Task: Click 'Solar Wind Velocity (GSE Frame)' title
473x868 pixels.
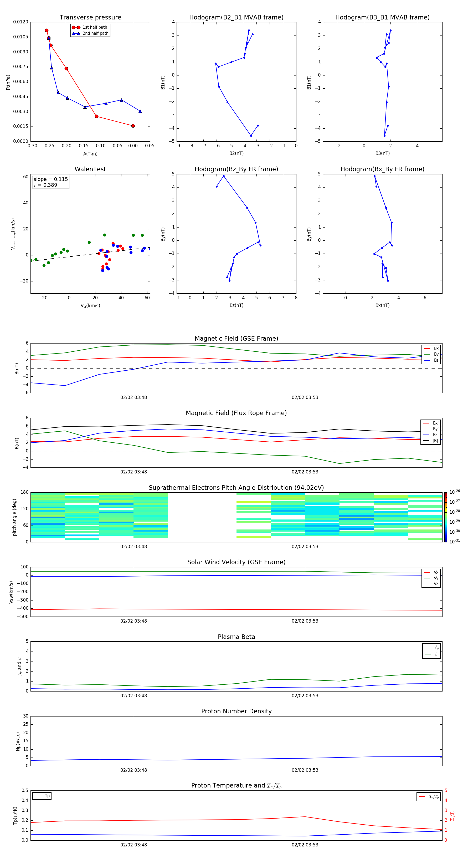Action: 236,562
